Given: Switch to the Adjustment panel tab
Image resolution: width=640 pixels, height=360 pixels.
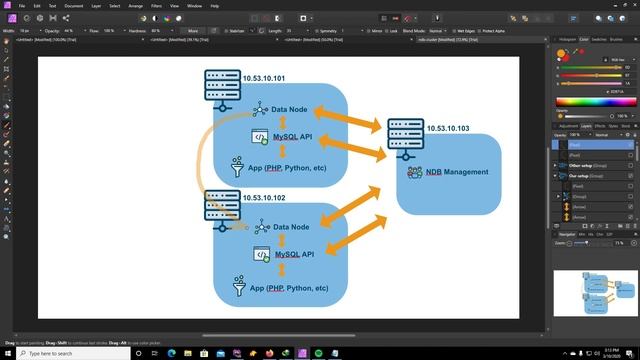Looking at the screenshot, I should coord(569,126).
